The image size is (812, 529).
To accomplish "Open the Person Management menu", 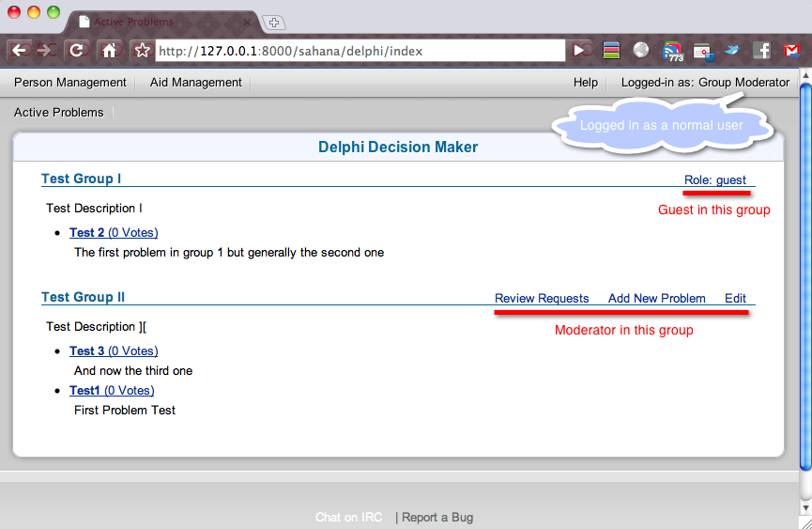I will 70,83.
